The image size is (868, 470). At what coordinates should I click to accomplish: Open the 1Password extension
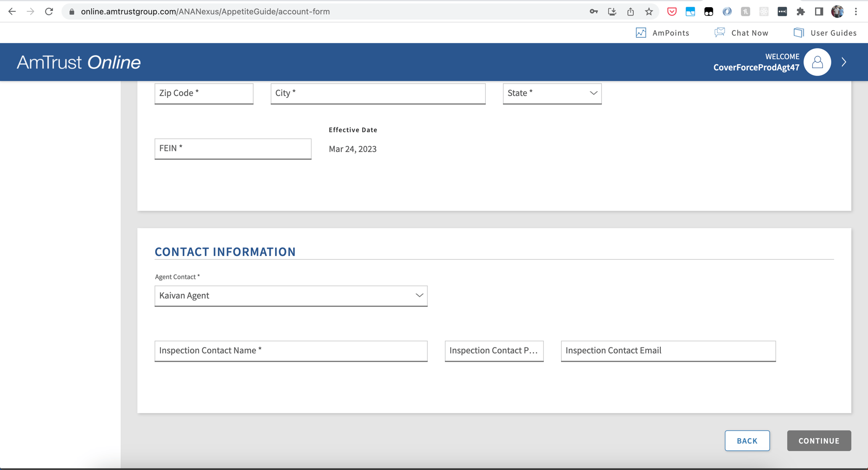click(x=782, y=11)
